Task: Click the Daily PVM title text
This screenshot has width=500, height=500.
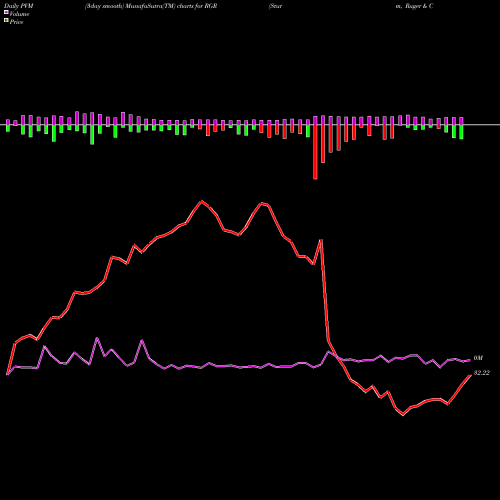Action: click(19, 6)
